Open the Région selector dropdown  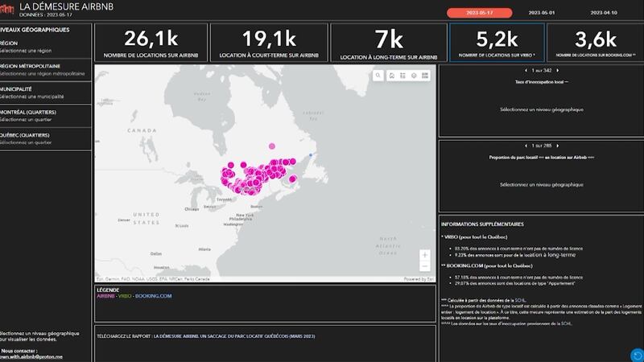click(46, 51)
